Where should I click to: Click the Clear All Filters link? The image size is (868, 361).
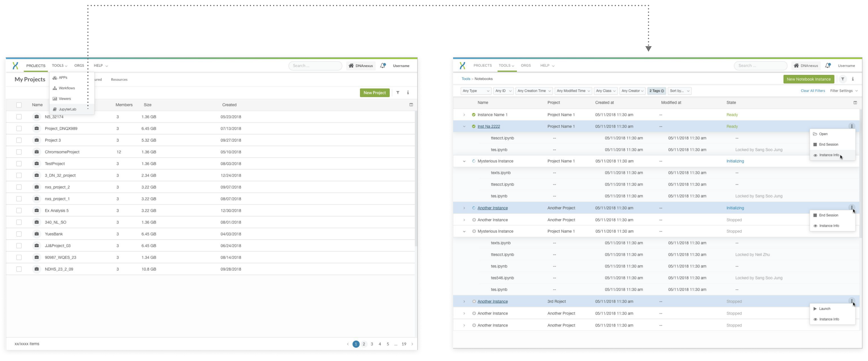pyautogui.click(x=813, y=91)
